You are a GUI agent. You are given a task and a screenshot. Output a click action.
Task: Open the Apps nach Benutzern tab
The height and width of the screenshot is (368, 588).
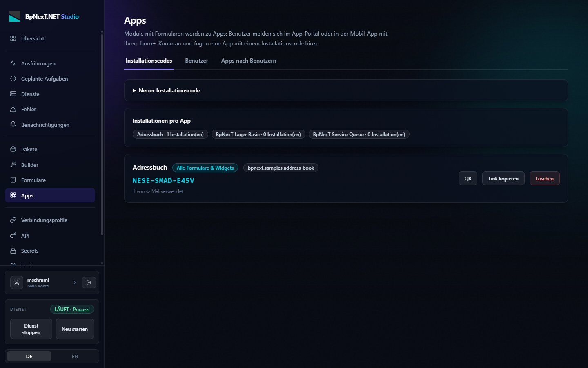249,61
